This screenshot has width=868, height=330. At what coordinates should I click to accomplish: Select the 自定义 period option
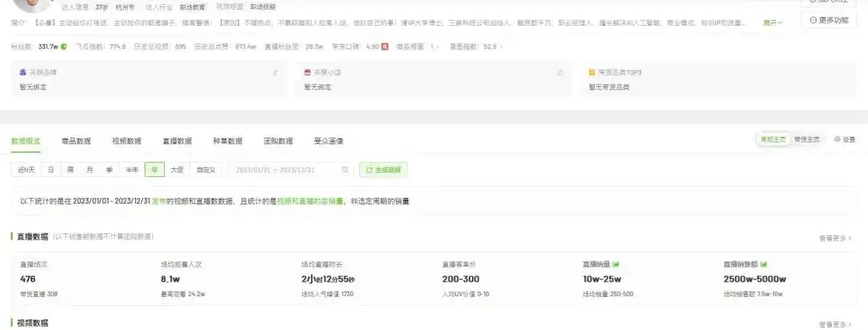(x=206, y=170)
